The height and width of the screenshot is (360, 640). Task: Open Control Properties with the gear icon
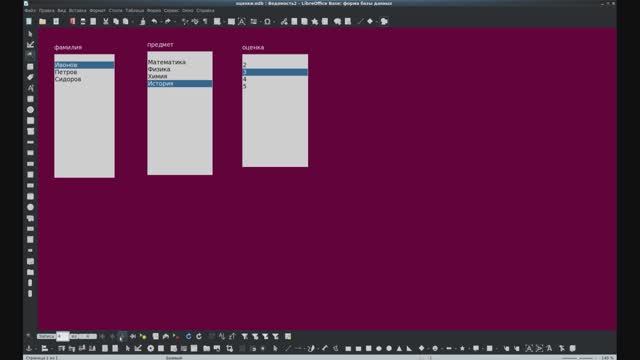151,348
